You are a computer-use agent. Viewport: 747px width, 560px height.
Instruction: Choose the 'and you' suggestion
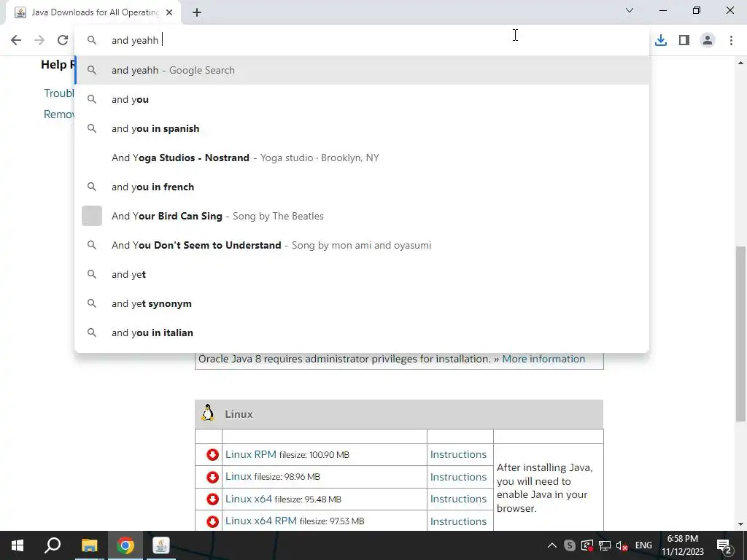point(362,99)
